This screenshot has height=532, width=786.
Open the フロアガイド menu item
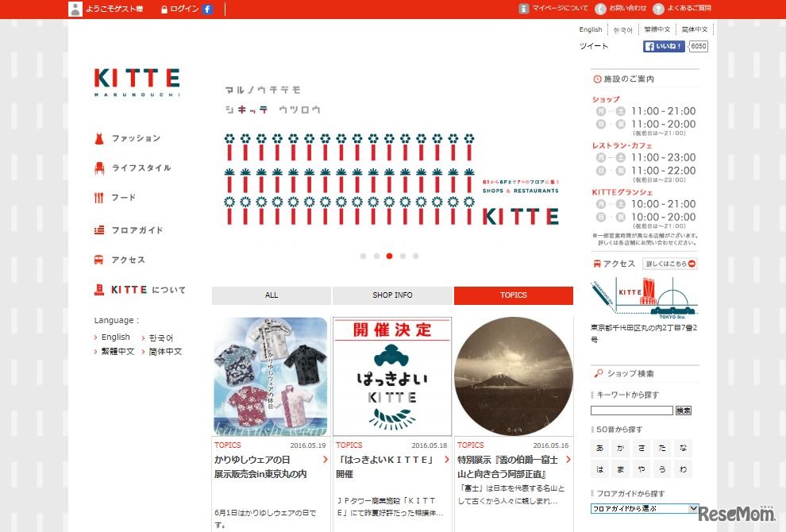[137, 230]
